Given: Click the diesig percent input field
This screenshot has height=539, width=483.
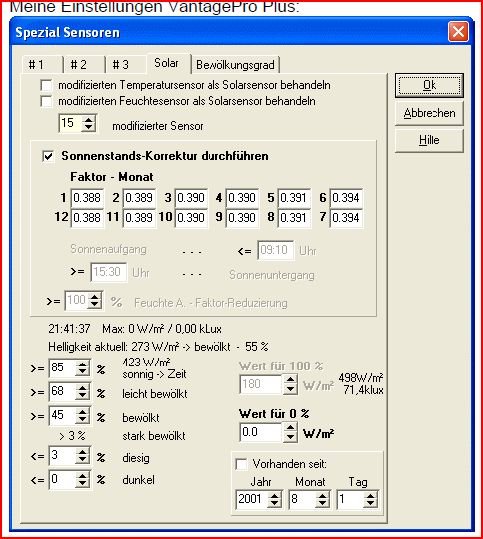Looking at the screenshot, I should click(63, 456).
